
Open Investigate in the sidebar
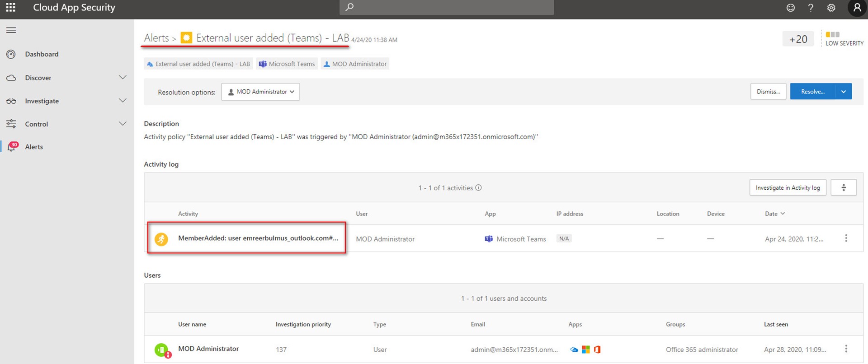(x=42, y=101)
